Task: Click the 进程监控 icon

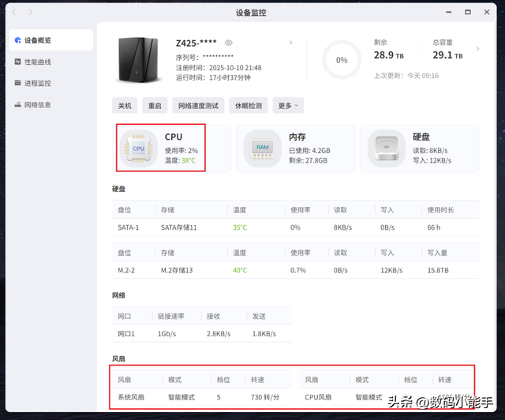Action: 17,83
